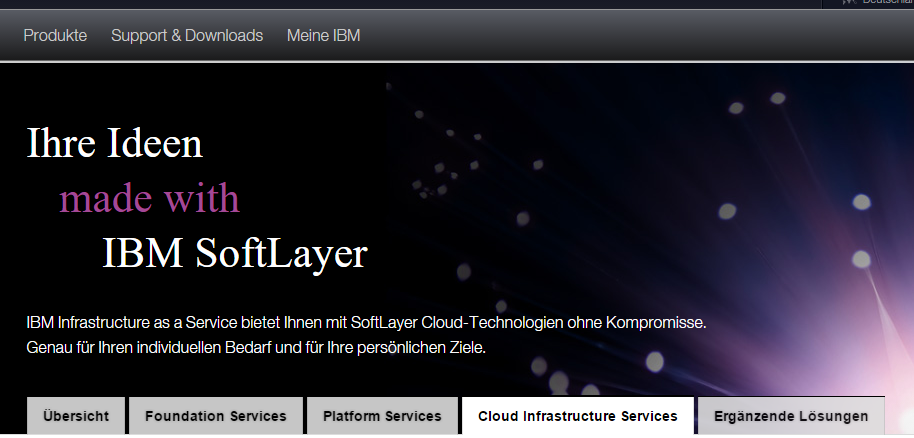The height and width of the screenshot is (438, 914).
Task: Click the 'Genau für Ihren individuellen Bedarf' line
Action: pyautogui.click(x=256, y=348)
